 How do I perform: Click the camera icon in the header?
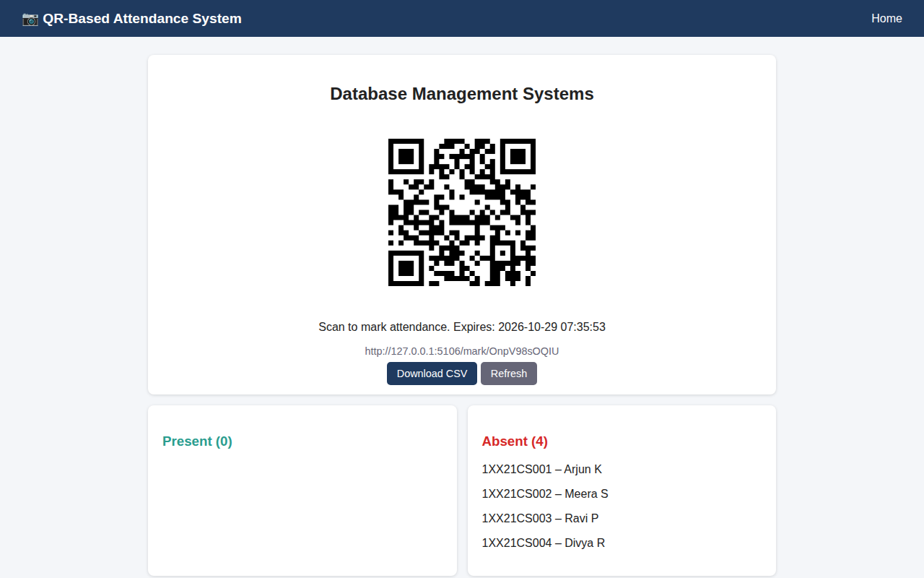click(x=30, y=19)
